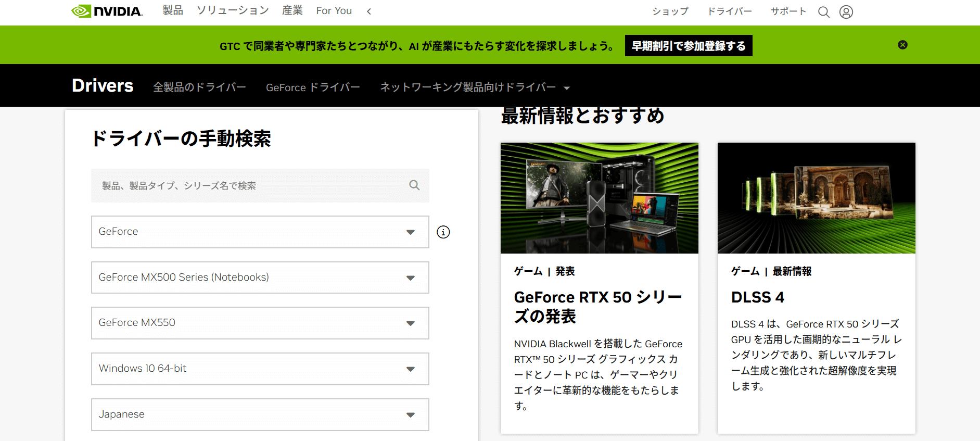The height and width of the screenshot is (441, 980).
Task: Click GeForce RTX 50 シリーズの発表 title
Action: tap(598, 307)
